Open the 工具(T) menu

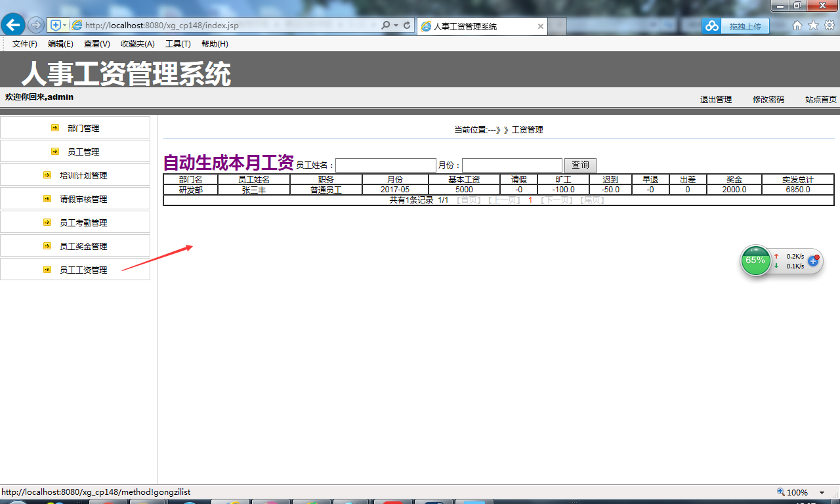[x=178, y=44]
